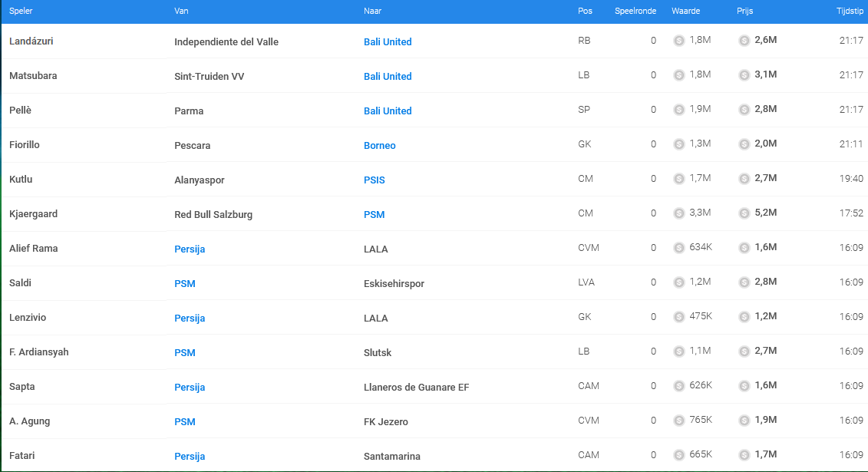This screenshot has height=472, width=868.
Task: Click the coin icon beside Alief Rama's 634K value
Action: (678, 248)
